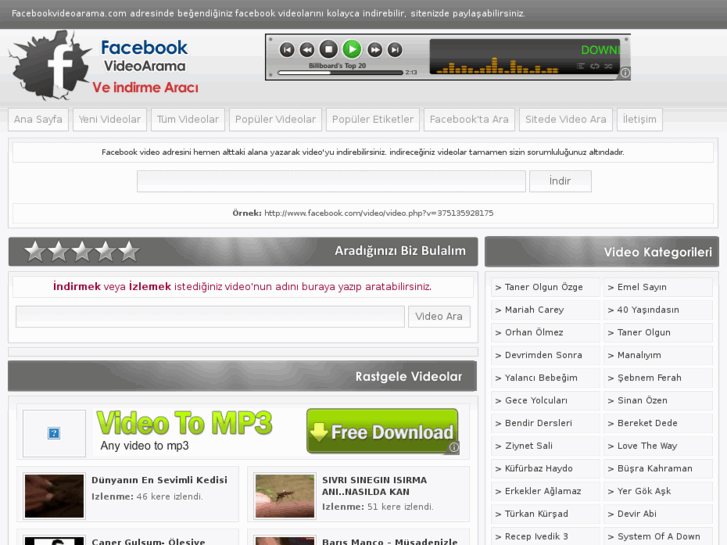Open the Orhan Ölmez category
Viewport: 727px width, 545px height.
tap(546, 333)
